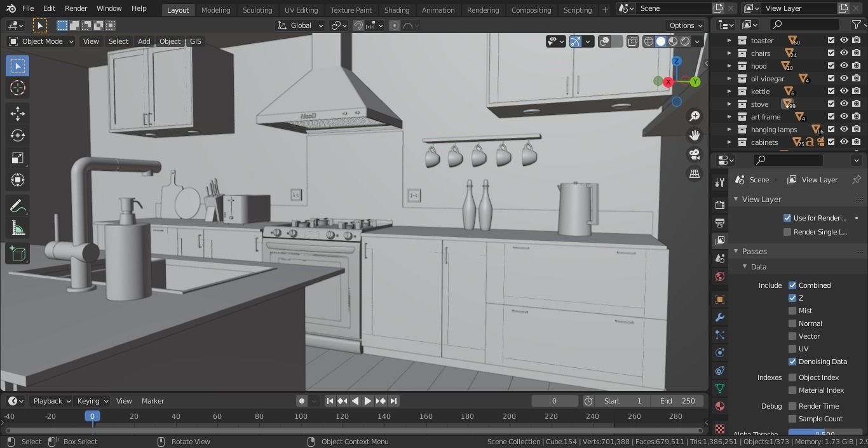Open the World properties tab

719,276
